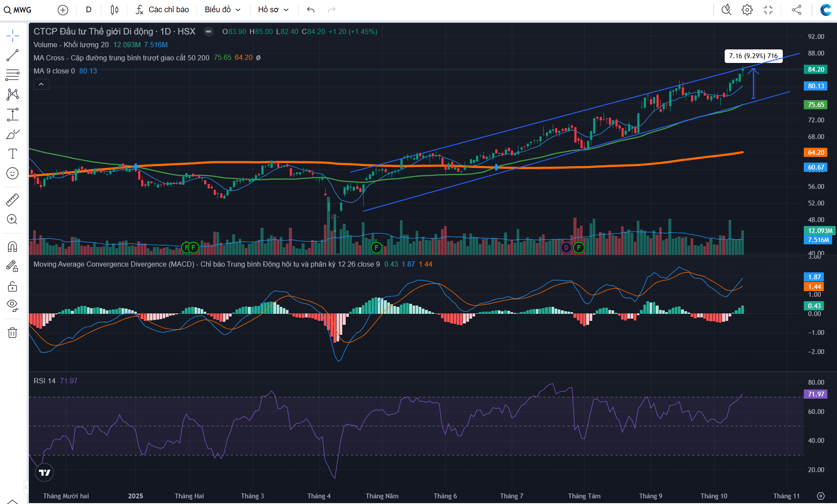Toggle fullscreen mode icon
The height and width of the screenshot is (504, 837).
[768, 10]
